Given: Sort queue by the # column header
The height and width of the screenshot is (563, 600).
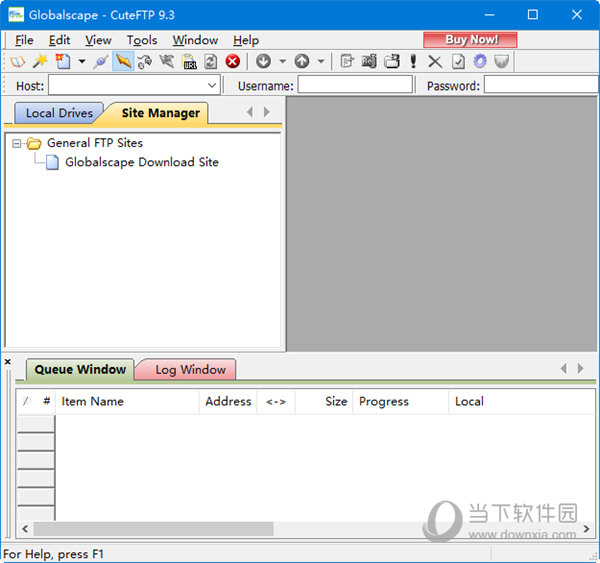Looking at the screenshot, I should pyautogui.click(x=47, y=401).
